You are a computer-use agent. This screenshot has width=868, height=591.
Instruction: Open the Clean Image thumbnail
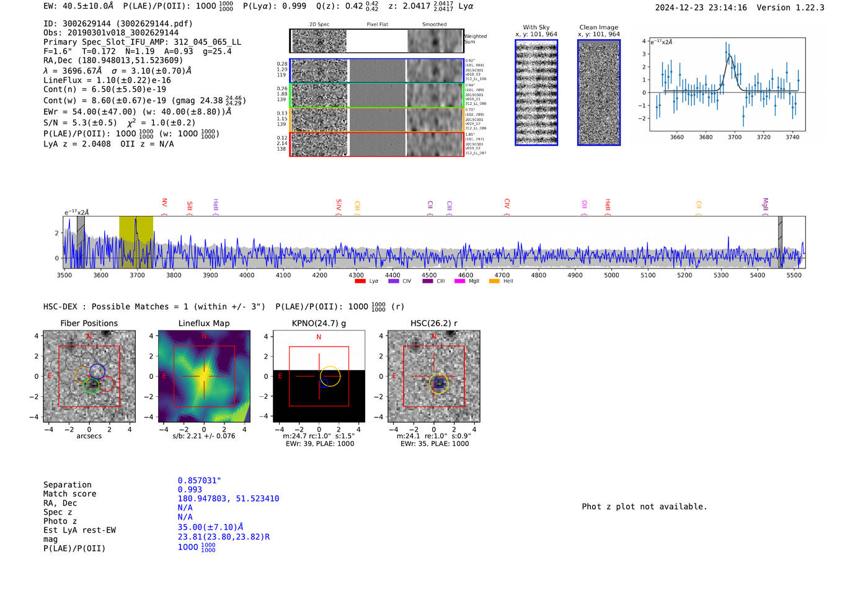599,92
